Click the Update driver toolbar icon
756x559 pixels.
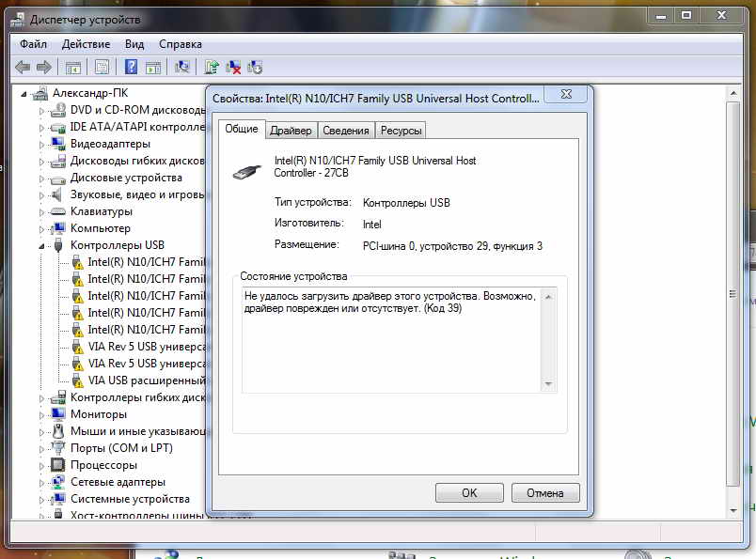[212, 67]
